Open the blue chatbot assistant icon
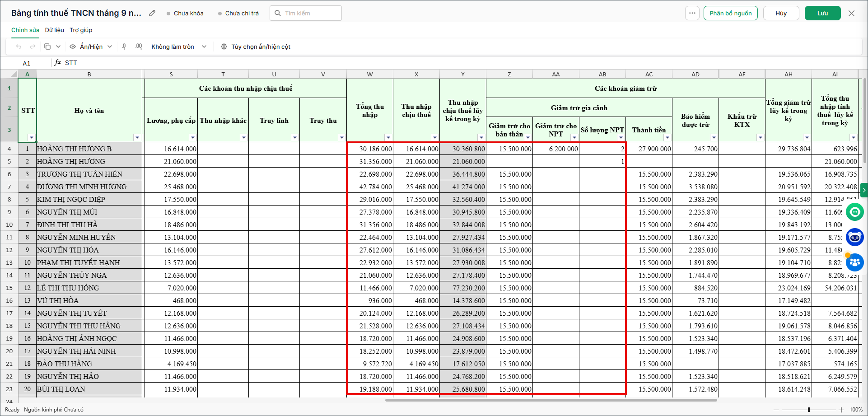The width and height of the screenshot is (868, 416). tap(854, 237)
